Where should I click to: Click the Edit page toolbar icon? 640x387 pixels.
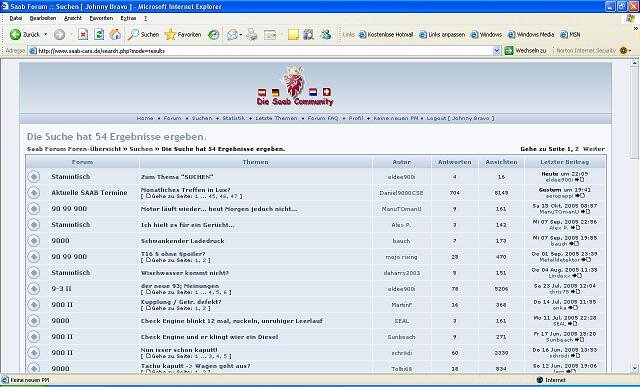tap(270, 35)
